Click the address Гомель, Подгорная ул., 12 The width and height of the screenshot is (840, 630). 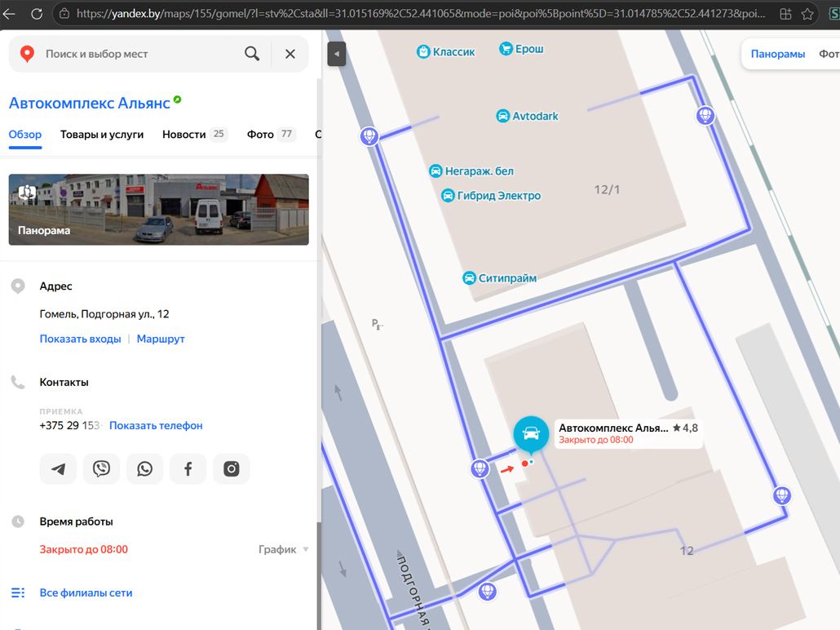(x=104, y=314)
